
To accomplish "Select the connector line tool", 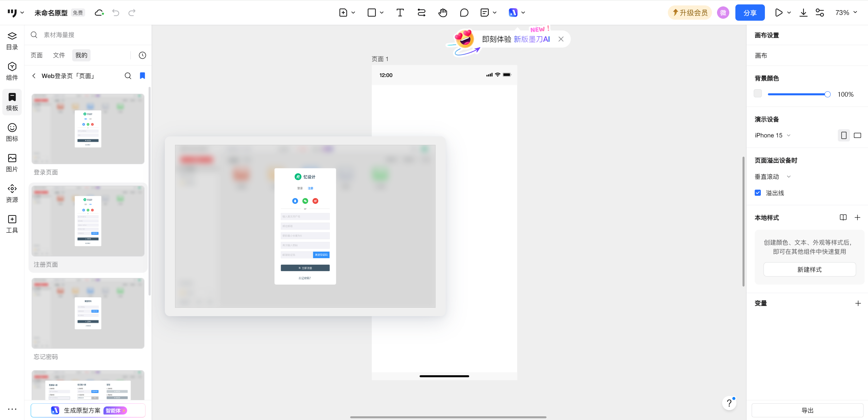I will tap(421, 13).
